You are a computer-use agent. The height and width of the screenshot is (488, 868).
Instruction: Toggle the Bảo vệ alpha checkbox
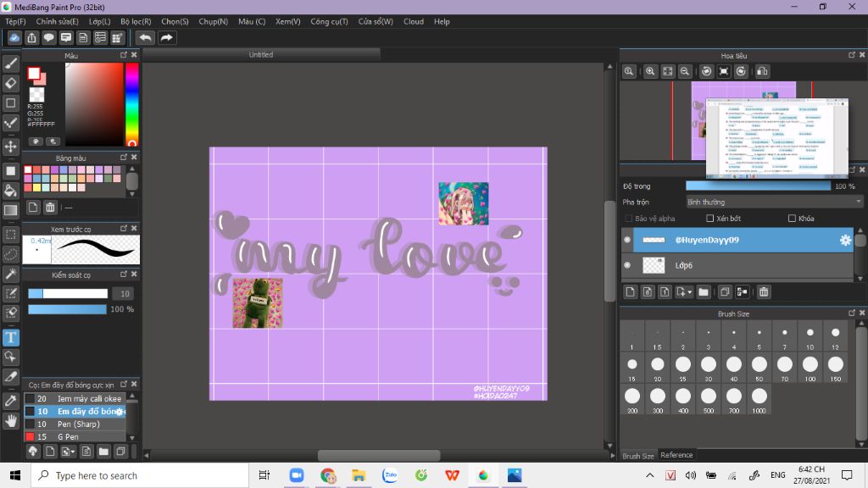(x=628, y=219)
